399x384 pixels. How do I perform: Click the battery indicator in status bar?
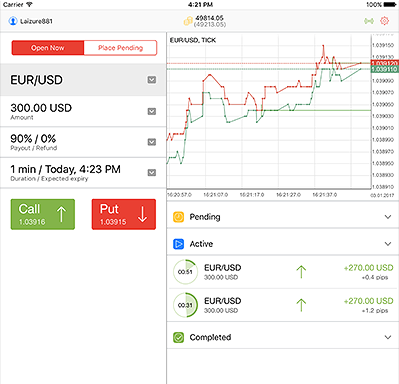[x=390, y=5]
